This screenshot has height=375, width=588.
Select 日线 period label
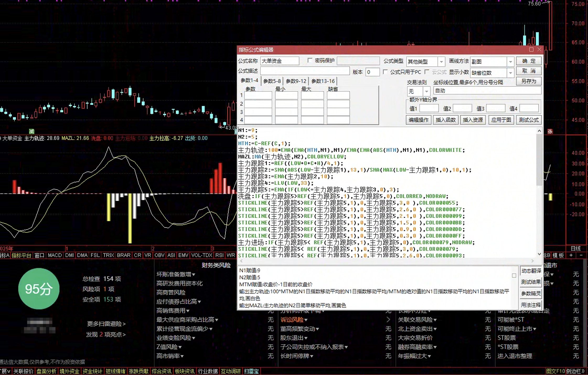point(576,248)
